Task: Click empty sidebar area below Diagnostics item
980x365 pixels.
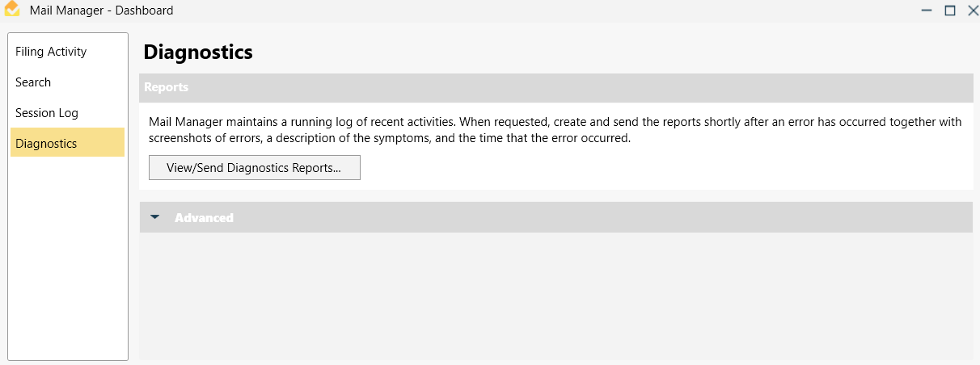Action: point(68,258)
